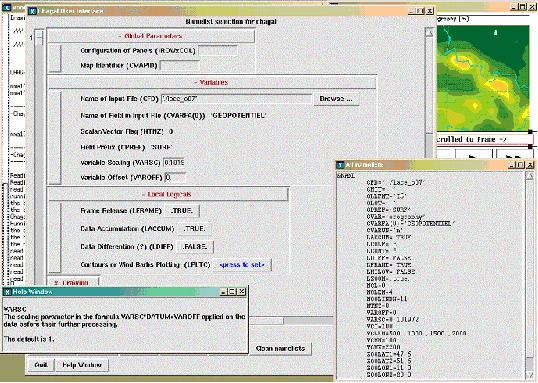Click the VAROFF=0 line in All namelists
The image size is (538, 383).
click(381, 313)
